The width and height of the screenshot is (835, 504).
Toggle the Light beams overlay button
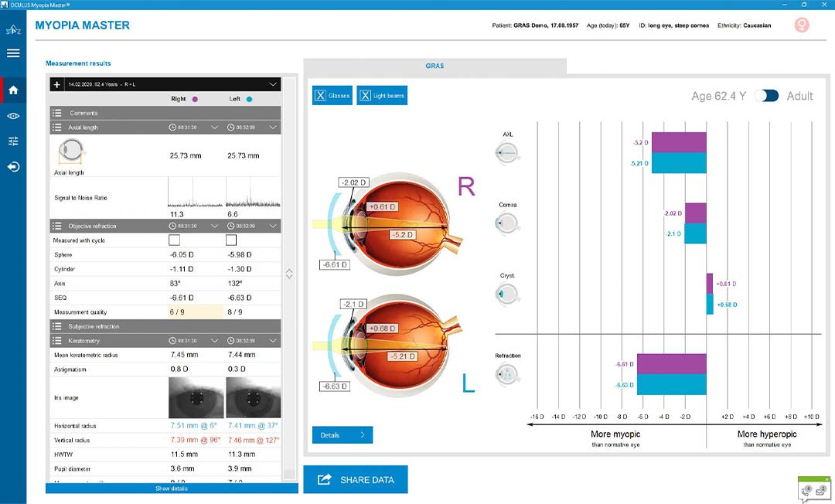point(382,96)
